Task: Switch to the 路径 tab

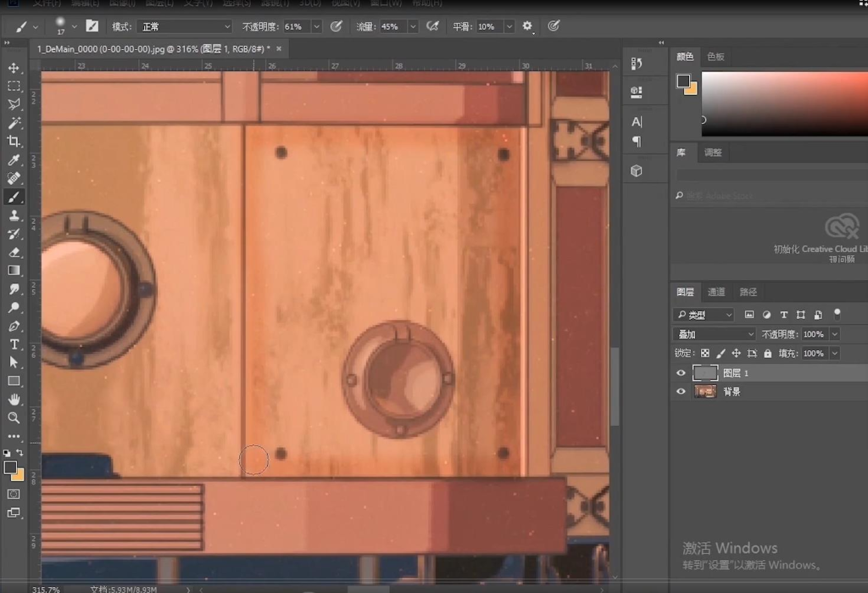Action: click(748, 292)
